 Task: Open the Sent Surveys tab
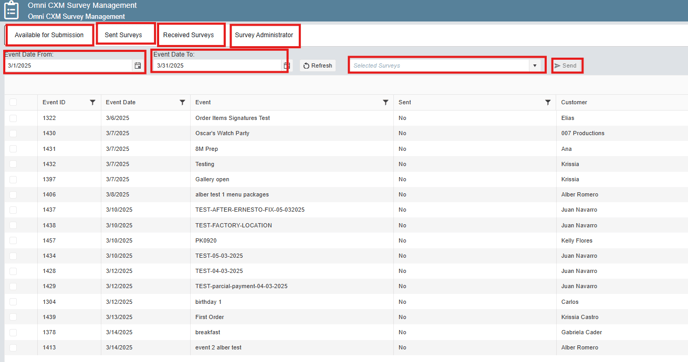tap(123, 35)
